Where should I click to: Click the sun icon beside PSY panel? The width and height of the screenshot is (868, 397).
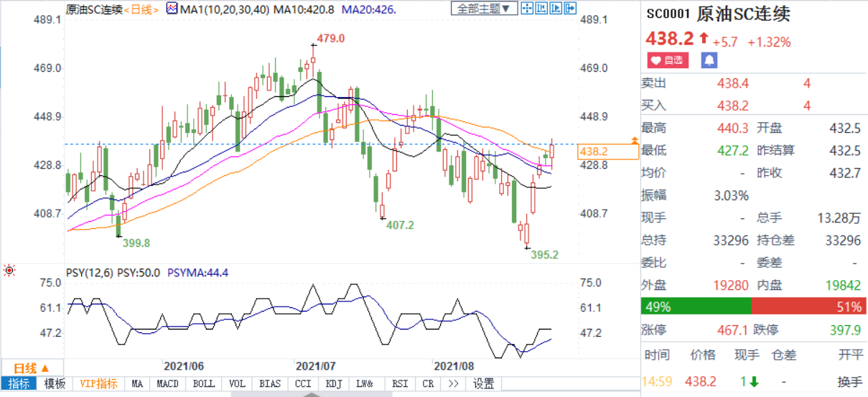[x=9, y=271]
